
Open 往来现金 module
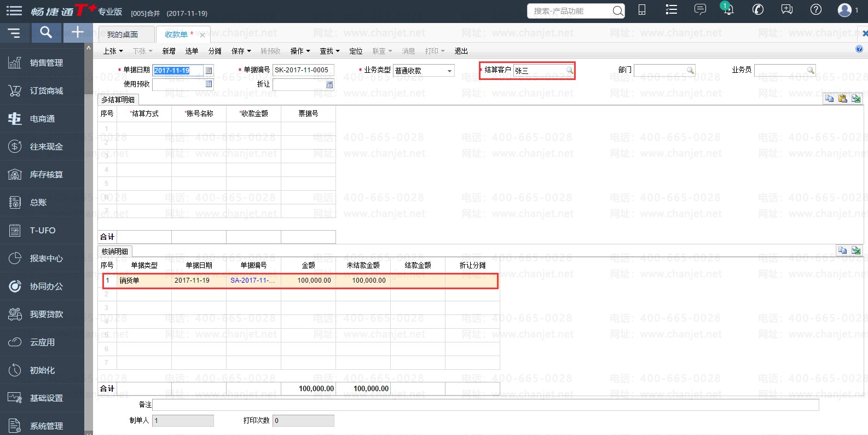(x=42, y=147)
